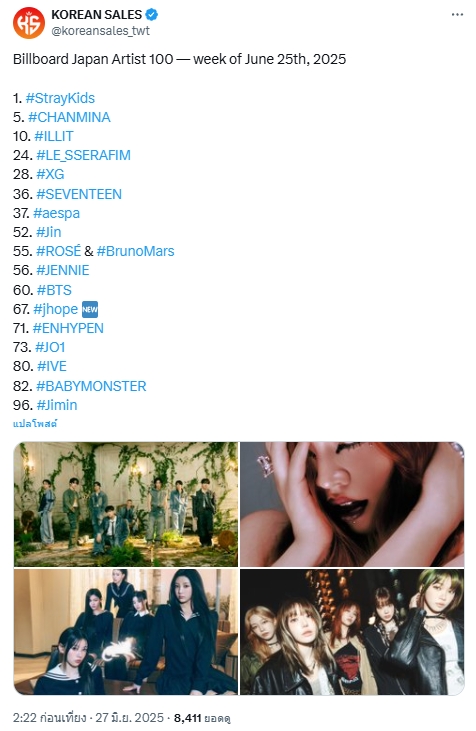Select the #LE_SSERAFIM hashtag
The height and width of the screenshot is (731, 476).
tap(83, 155)
